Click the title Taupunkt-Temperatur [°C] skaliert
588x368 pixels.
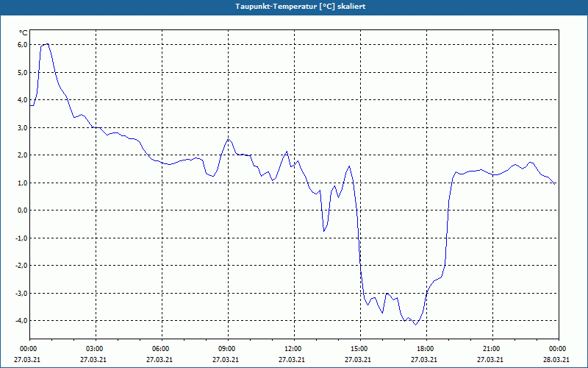pos(301,7)
